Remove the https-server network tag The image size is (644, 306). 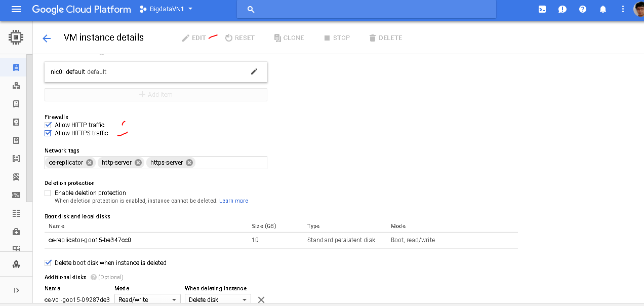[189, 163]
